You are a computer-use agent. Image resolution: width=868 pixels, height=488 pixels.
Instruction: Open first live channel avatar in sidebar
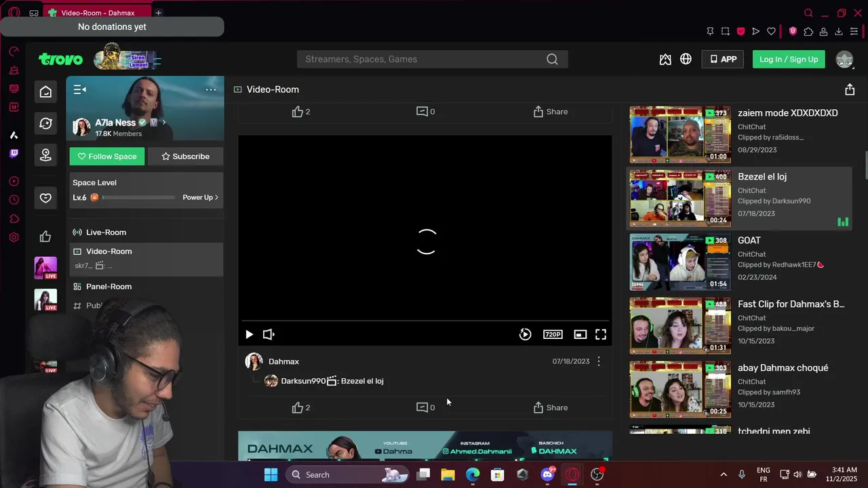pos(45,268)
